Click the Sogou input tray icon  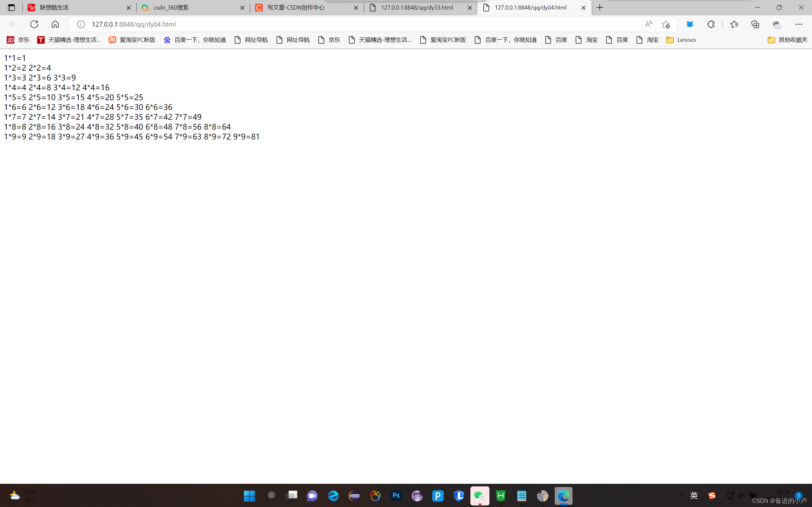click(x=712, y=495)
